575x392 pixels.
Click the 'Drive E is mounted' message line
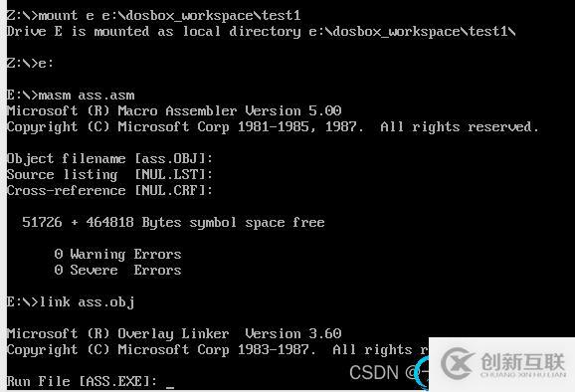coord(261,32)
